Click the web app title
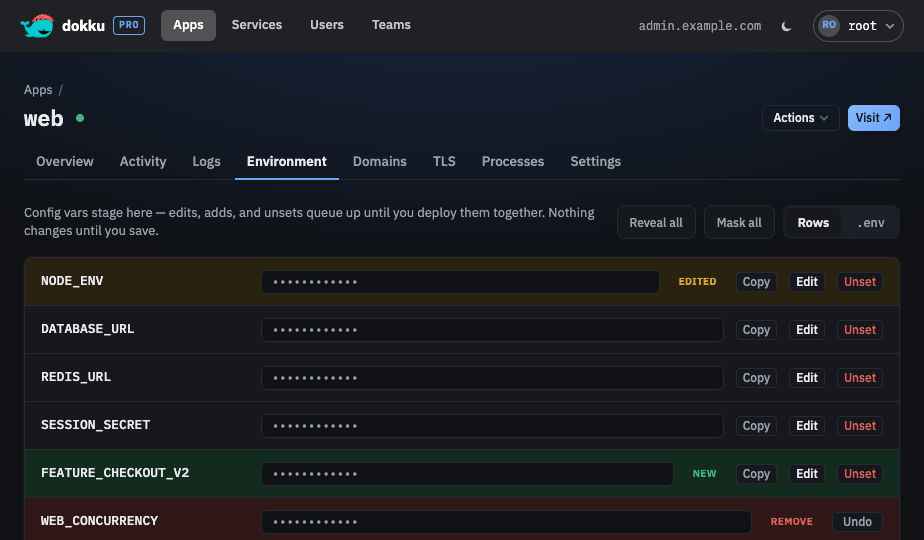The height and width of the screenshot is (540, 924). pos(44,118)
